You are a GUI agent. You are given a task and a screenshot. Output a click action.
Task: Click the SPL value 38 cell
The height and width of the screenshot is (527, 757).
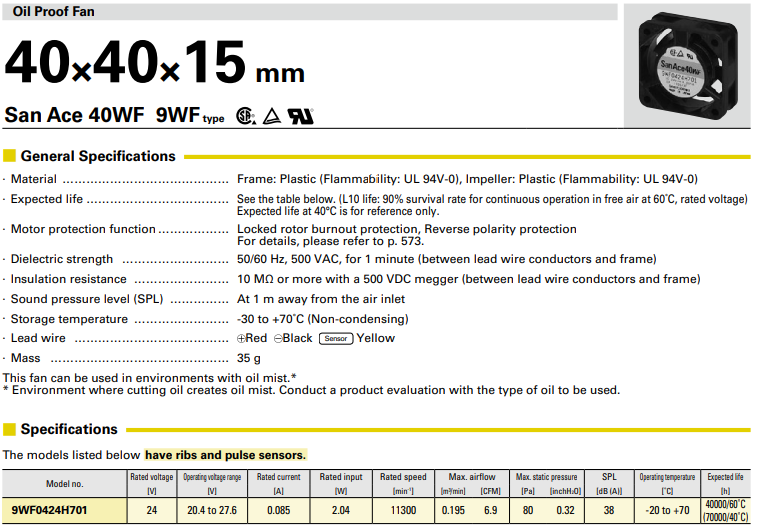(x=608, y=509)
